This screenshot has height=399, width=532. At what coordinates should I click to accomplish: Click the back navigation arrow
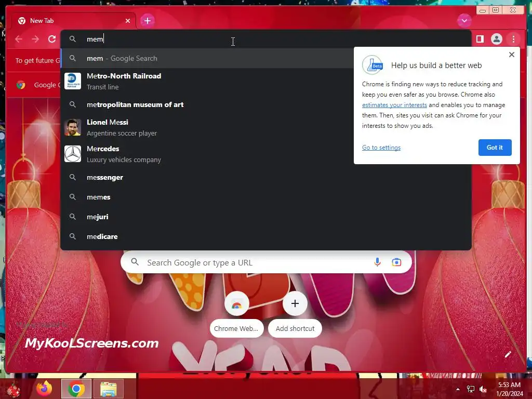19,39
